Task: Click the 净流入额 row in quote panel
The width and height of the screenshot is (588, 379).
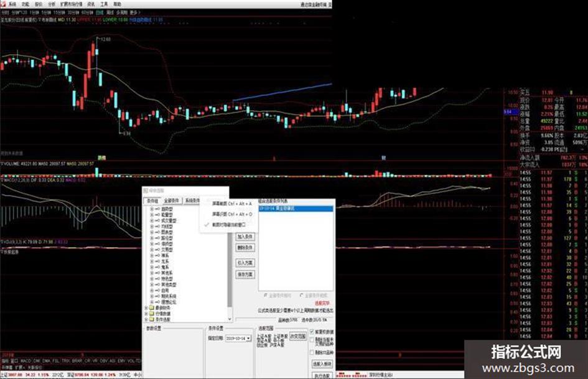Action: (554, 158)
